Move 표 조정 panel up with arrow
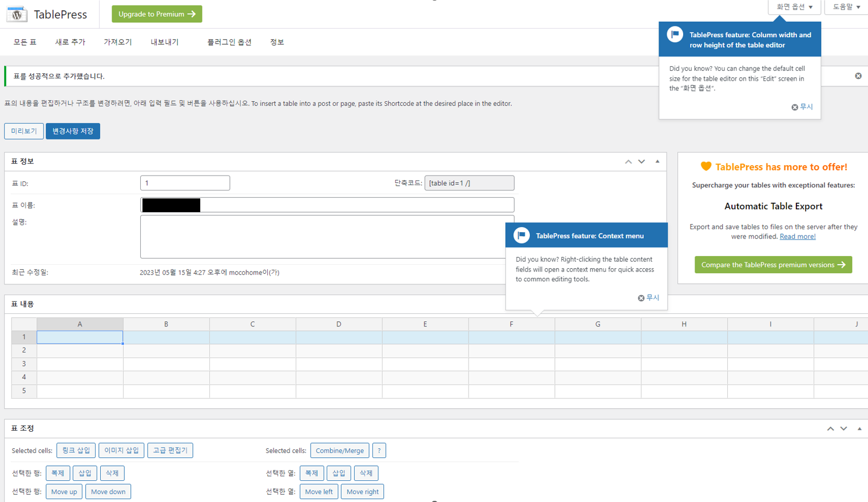This screenshot has height=502, width=868. [x=830, y=429]
